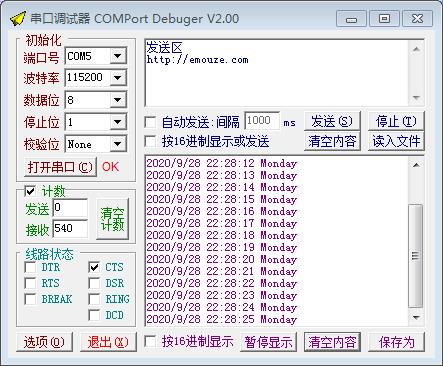
Task: Click the log line 22:28:25 Monday
Action: (222, 319)
